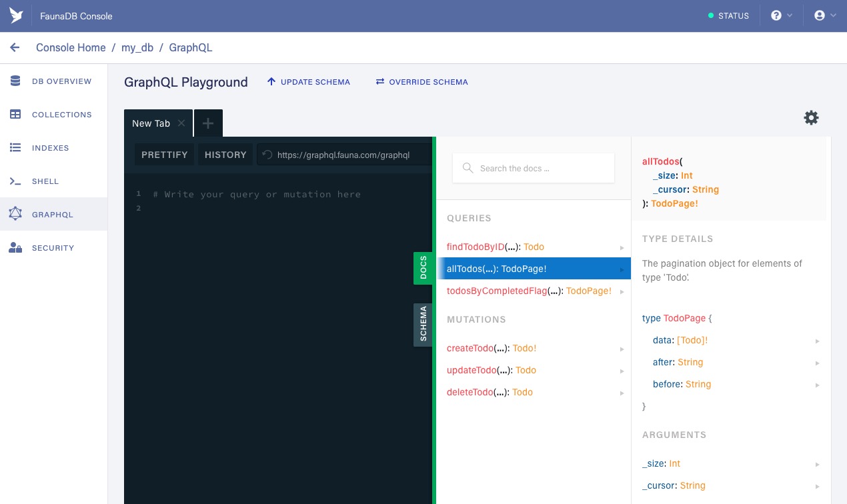847x504 pixels.
Task: Navigate to Indexes
Action: (x=53, y=148)
